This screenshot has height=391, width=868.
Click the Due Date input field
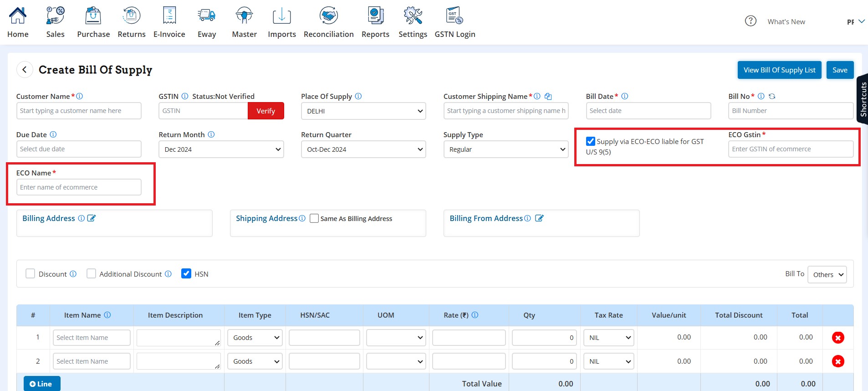pyautogui.click(x=79, y=149)
